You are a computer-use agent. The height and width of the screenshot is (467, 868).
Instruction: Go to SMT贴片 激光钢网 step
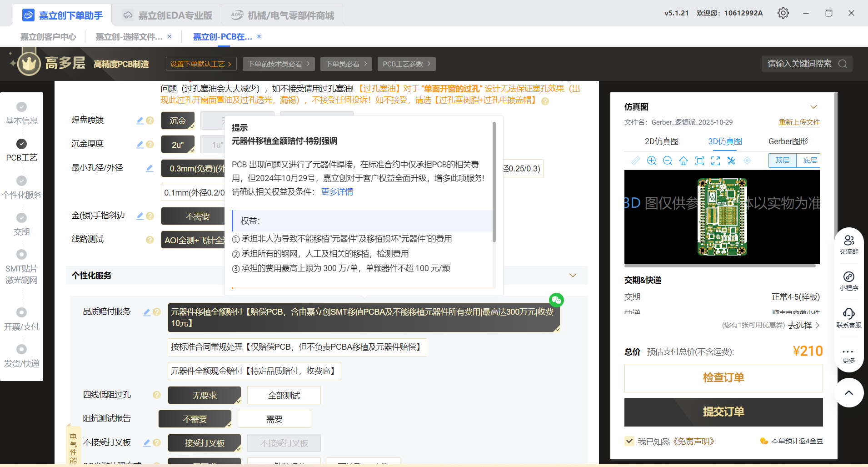coord(21,268)
